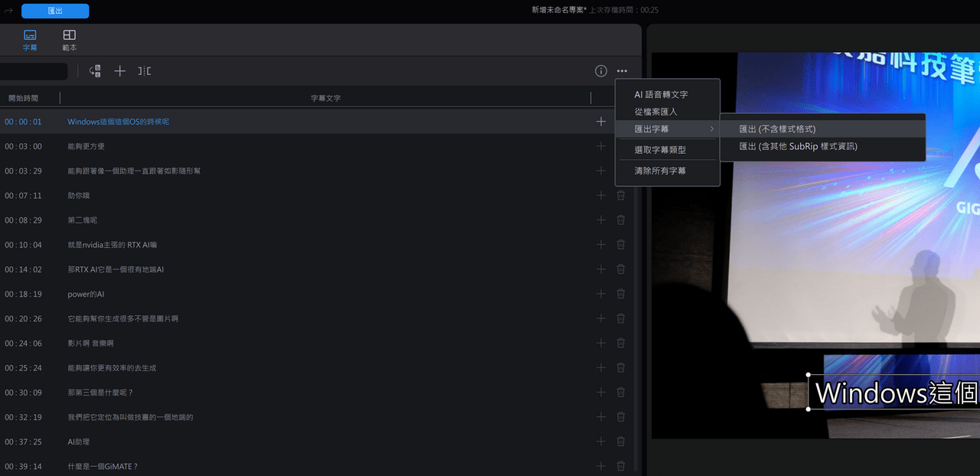Select the subtitle row at 00:30:09
This screenshot has height=476, width=980.
tap(315, 393)
